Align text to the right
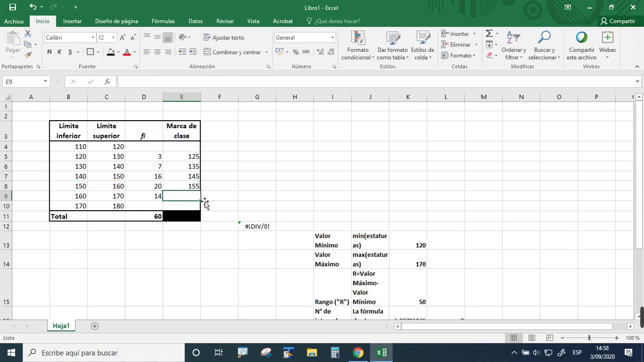This screenshot has width=644, height=362. pyautogui.click(x=168, y=52)
